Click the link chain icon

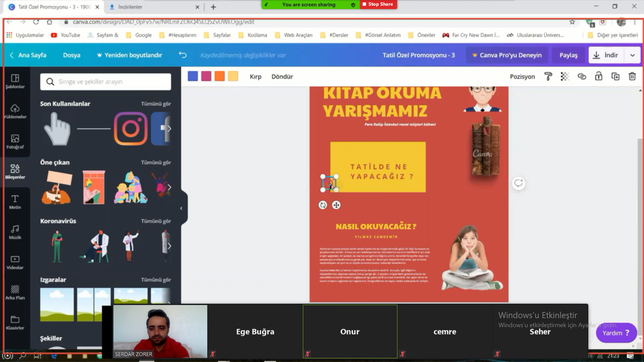click(582, 76)
